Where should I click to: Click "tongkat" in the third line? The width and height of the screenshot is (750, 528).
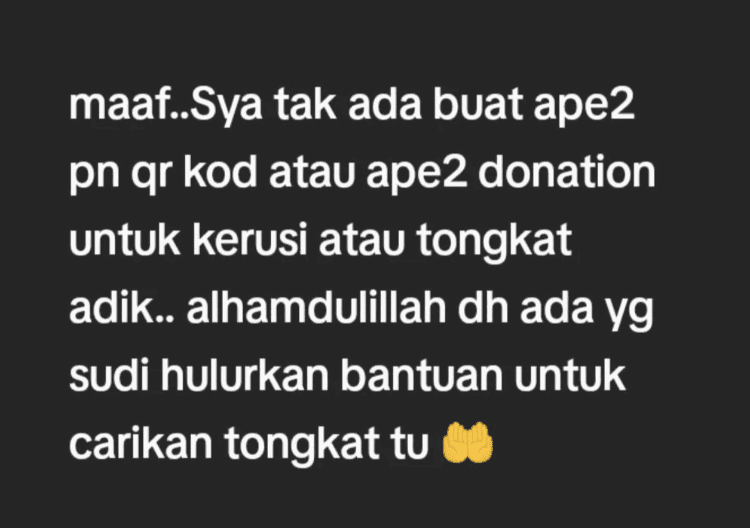tap(494, 242)
